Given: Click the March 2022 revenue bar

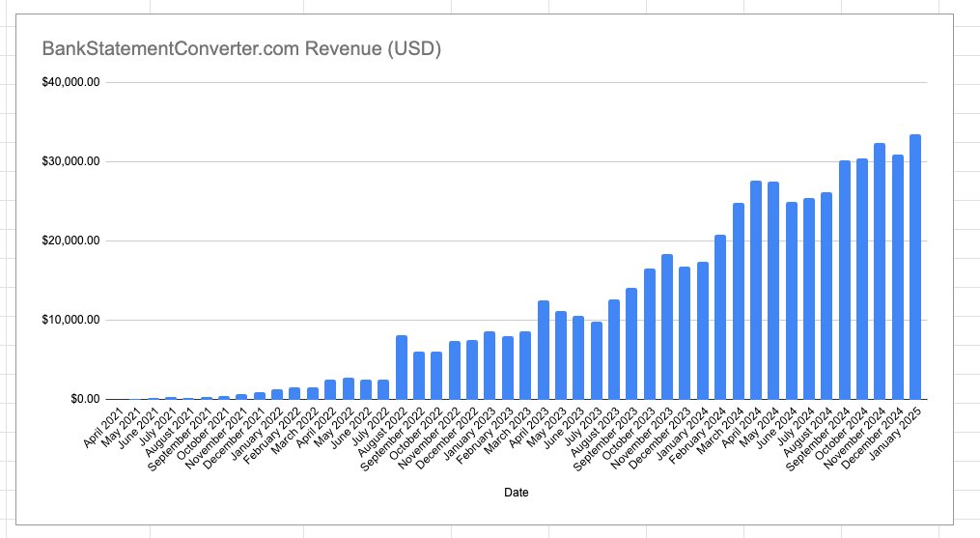Looking at the screenshot, I should pos(313,393).
